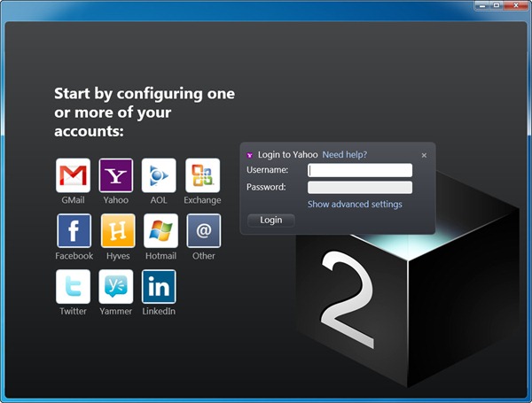The height and width of the screenshot is (403, 532).
Task: Add a Twitter account
Action: click(x=73, y=286)
